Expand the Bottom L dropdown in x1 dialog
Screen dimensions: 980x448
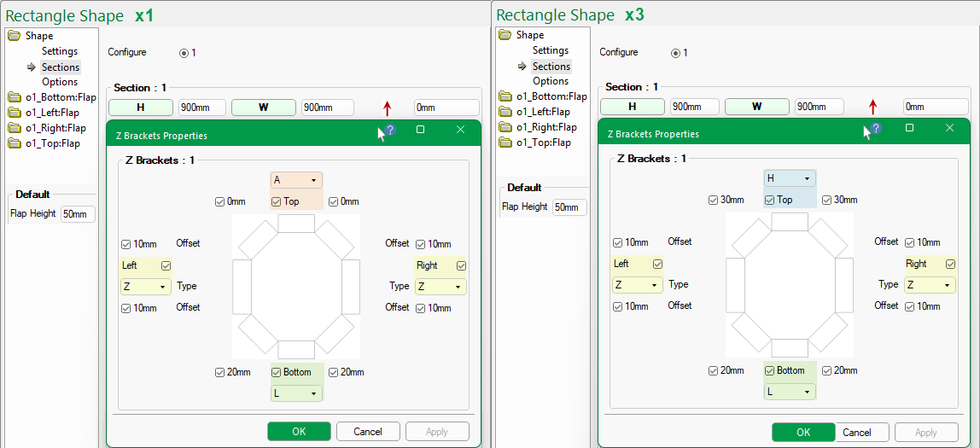(x=296, y=393)
